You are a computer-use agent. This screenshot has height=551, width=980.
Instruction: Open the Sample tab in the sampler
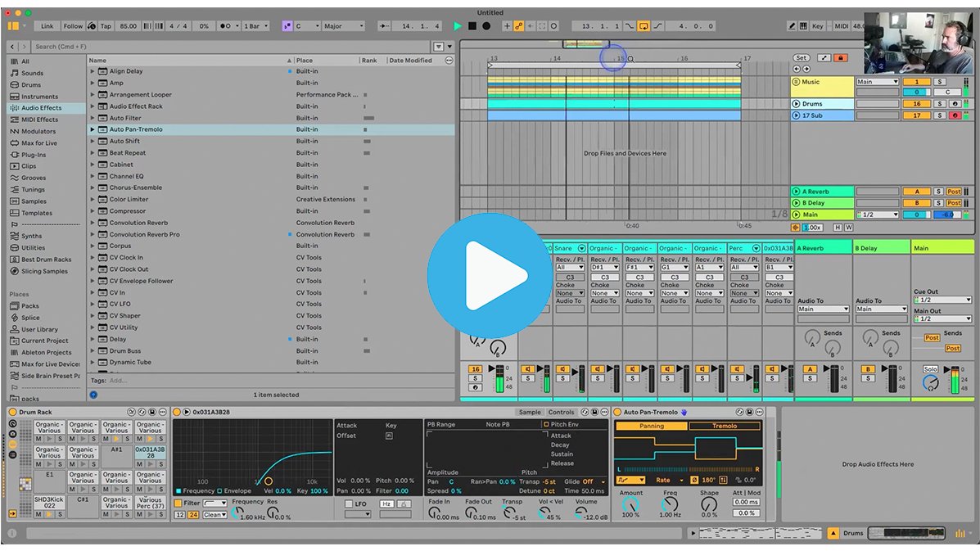[530, 413]
